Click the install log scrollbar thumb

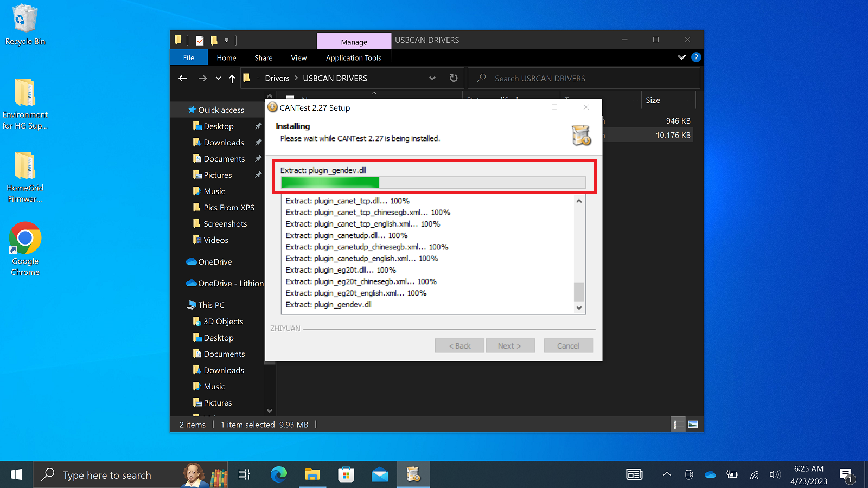click(x=579, y=292)
